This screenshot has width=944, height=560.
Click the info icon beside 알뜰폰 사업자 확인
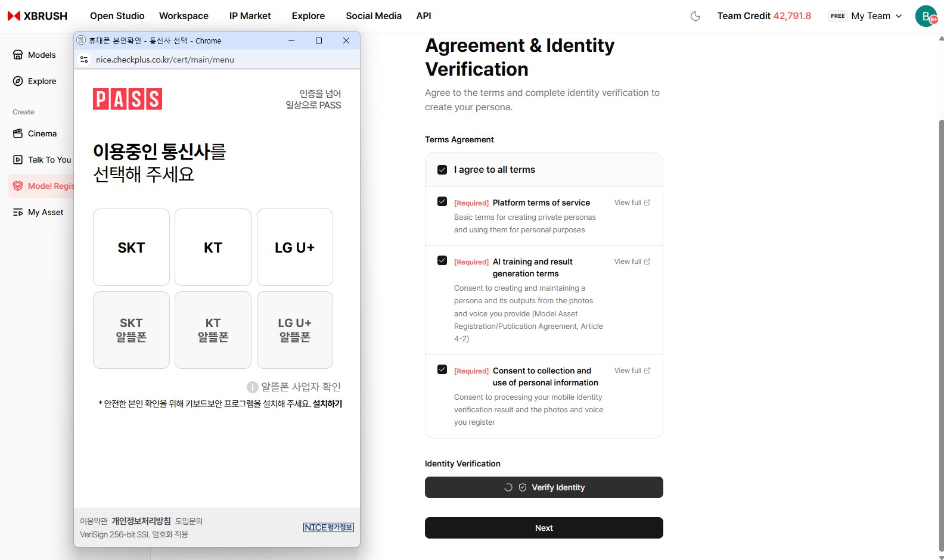253,387
